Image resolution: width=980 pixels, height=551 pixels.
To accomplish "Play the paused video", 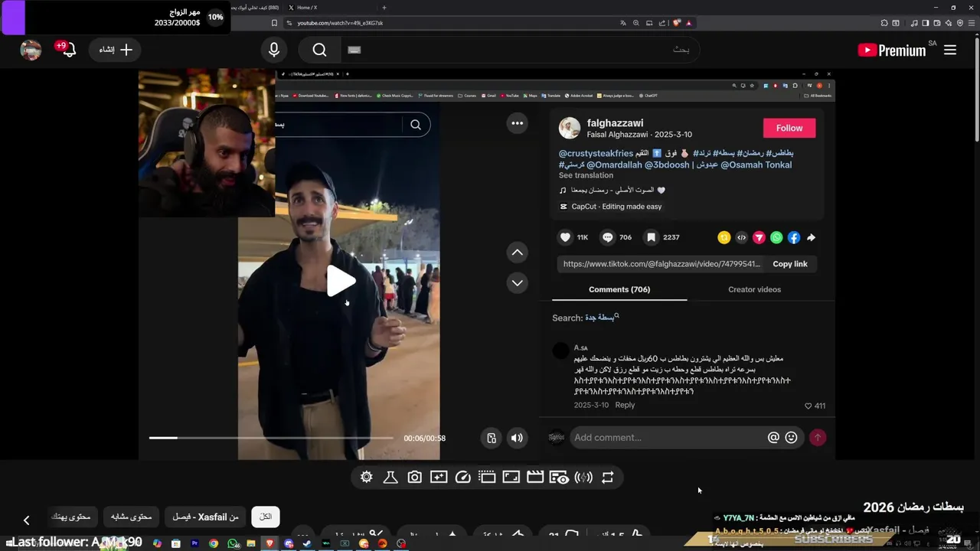I will (341, 281).
